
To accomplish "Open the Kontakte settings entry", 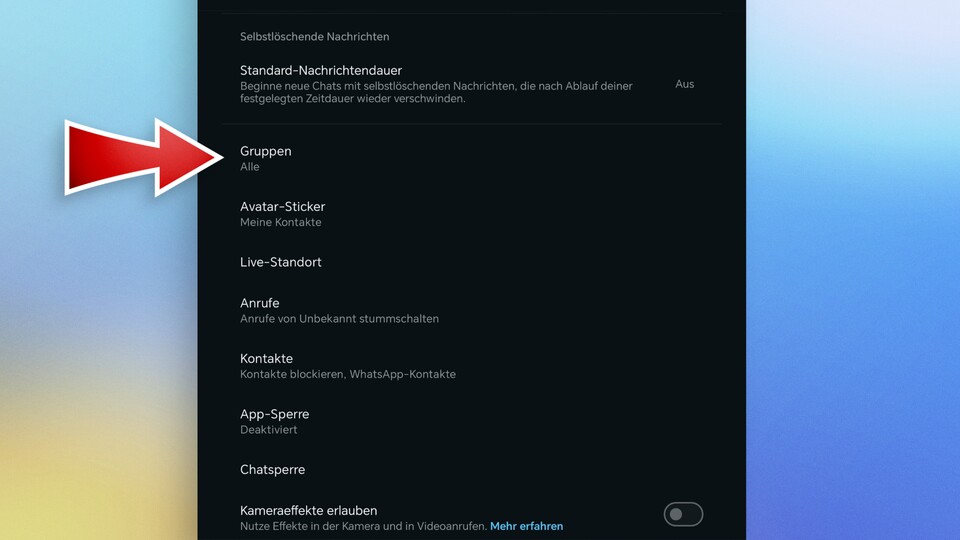I will [266, 358].
